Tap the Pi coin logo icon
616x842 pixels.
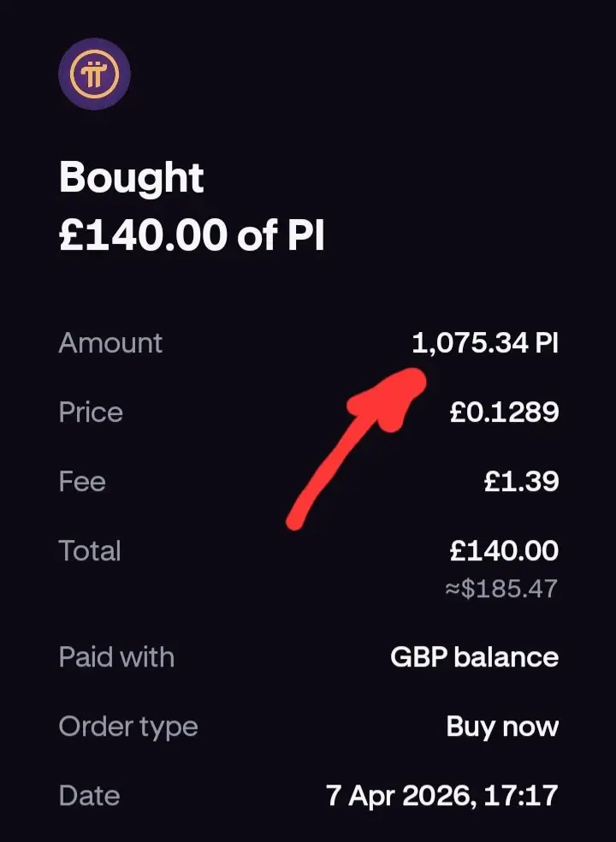[94, 74]
